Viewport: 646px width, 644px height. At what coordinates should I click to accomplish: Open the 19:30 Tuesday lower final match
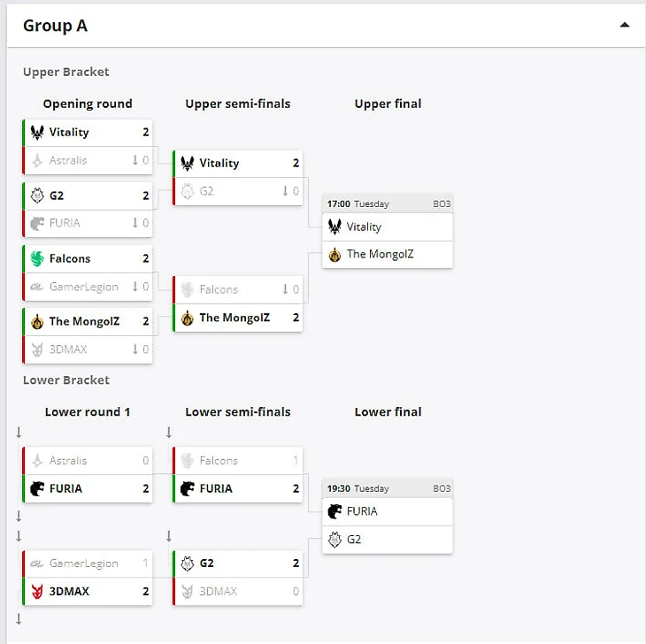point(388,488)
